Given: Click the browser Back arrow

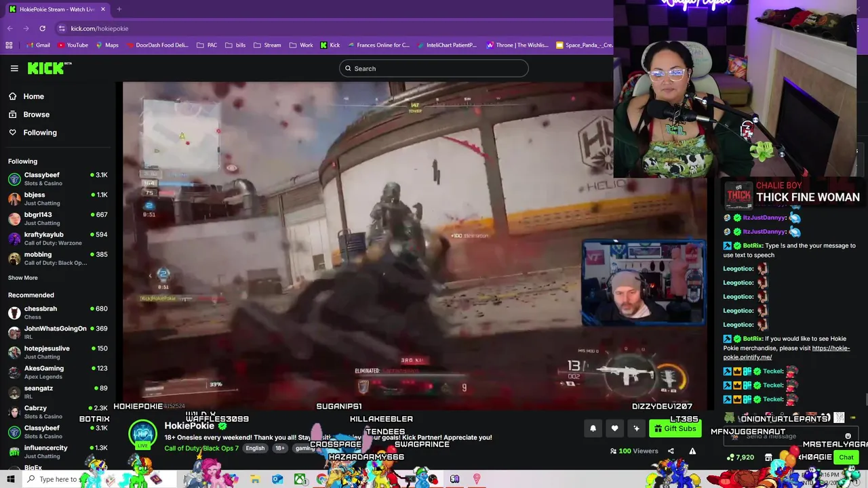Looking at the screenshot, I should (x=10, y=28).
